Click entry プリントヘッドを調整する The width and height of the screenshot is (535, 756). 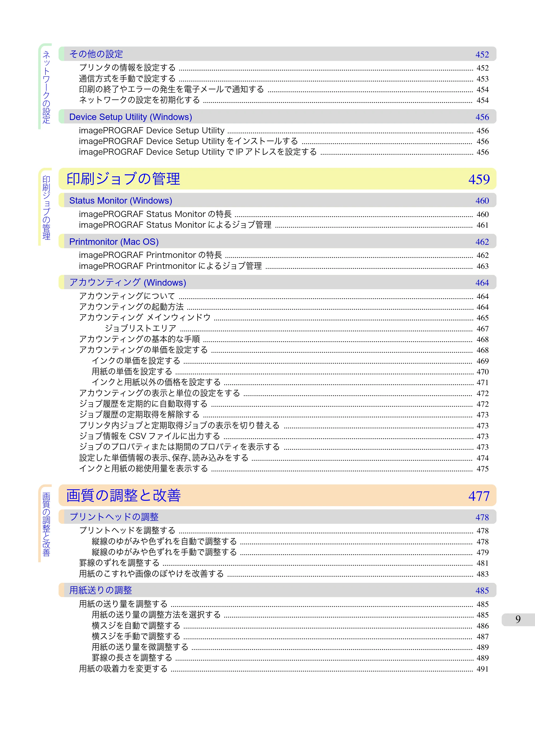click(284, 531)
